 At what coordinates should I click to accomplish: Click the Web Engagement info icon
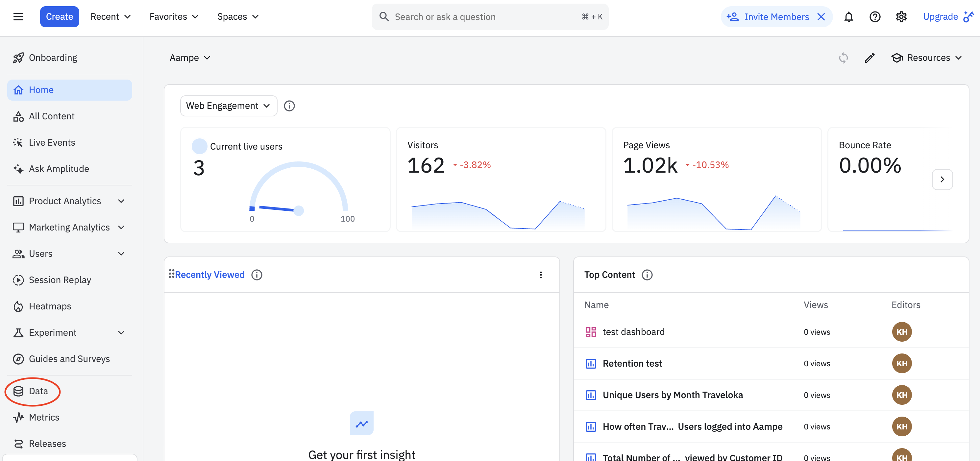(289, 106)
